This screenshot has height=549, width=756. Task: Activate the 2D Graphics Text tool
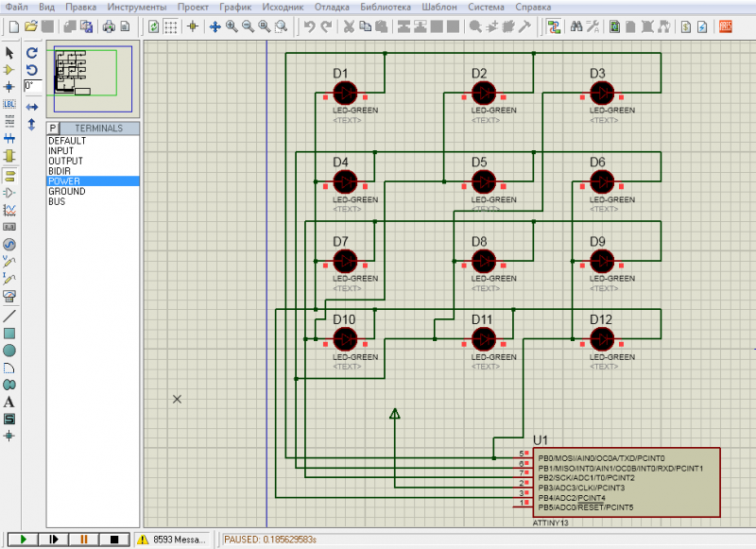9,402
